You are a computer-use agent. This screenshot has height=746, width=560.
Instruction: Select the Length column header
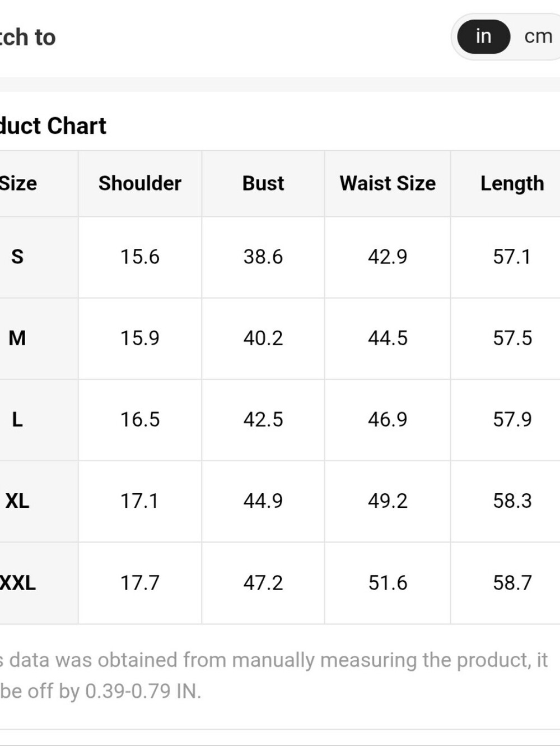512,183
